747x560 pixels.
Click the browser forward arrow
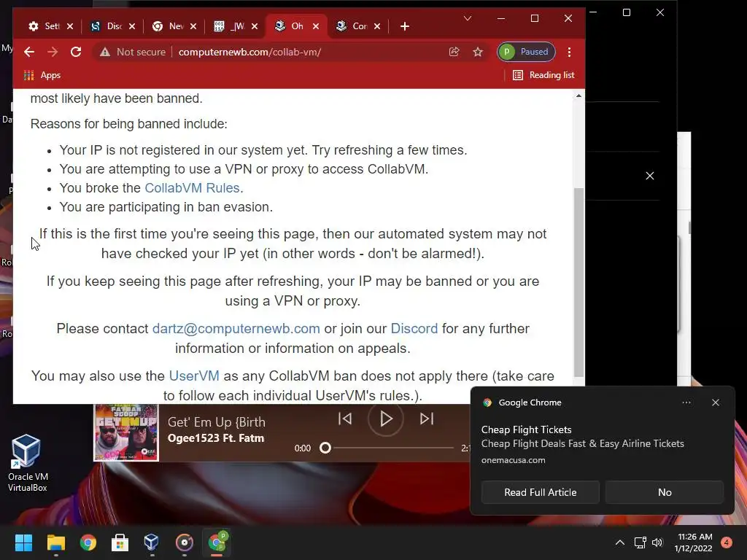[53, 52]
